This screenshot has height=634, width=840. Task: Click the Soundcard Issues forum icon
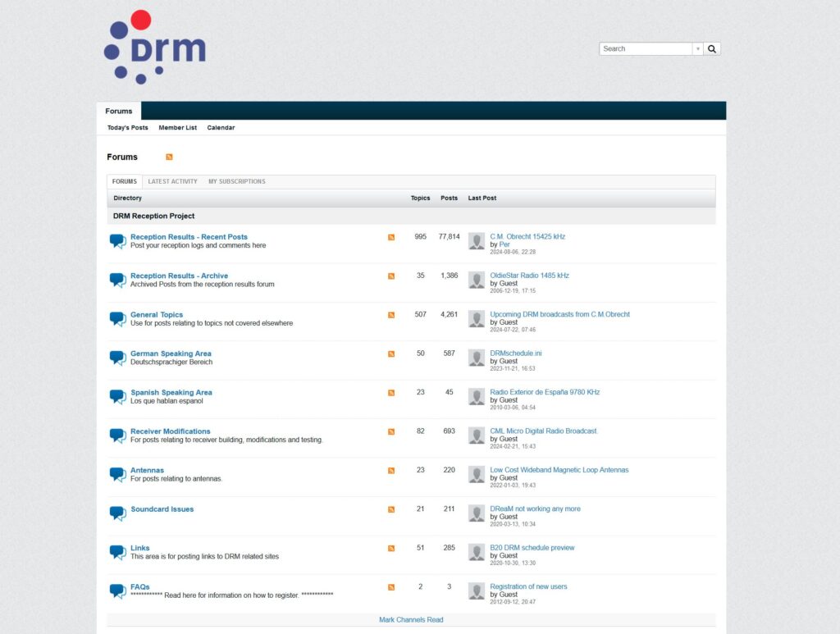[117, 513]
